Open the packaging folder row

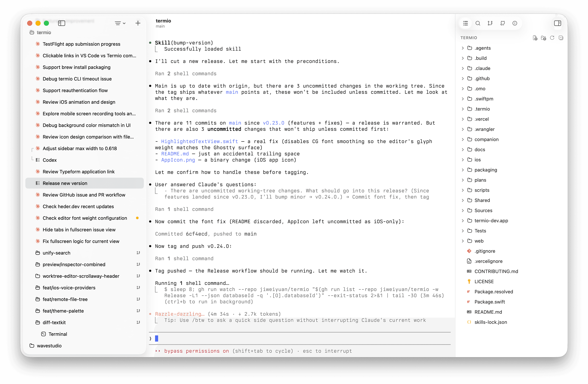tap(511, 170)
